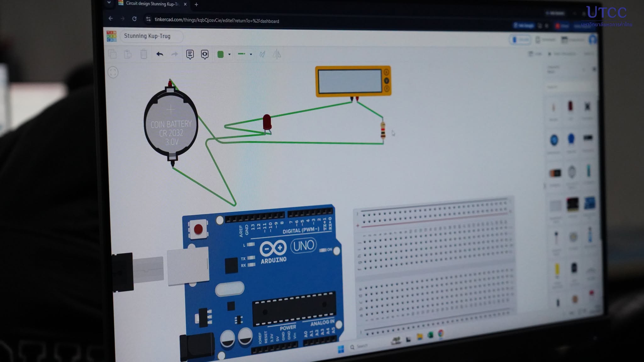Close the Circuit design browser tab

coord(185,4)
